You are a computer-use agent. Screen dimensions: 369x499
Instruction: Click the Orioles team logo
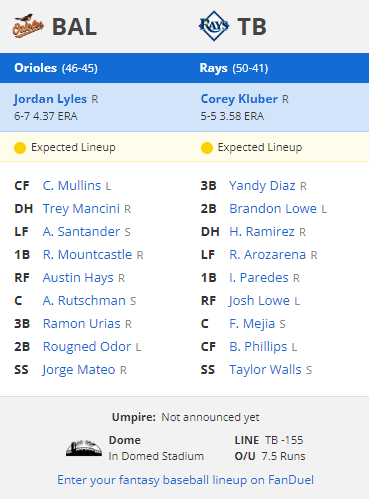(28, 26)
